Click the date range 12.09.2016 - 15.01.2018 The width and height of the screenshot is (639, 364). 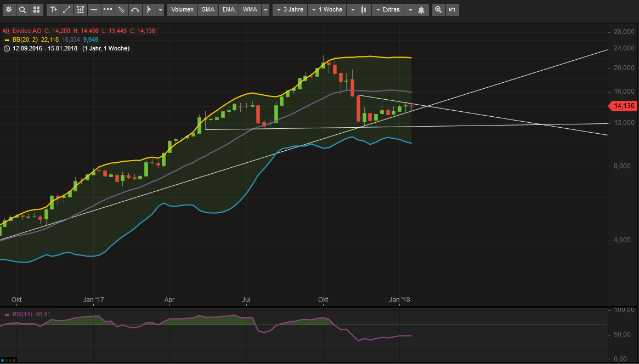click(45, 48)
